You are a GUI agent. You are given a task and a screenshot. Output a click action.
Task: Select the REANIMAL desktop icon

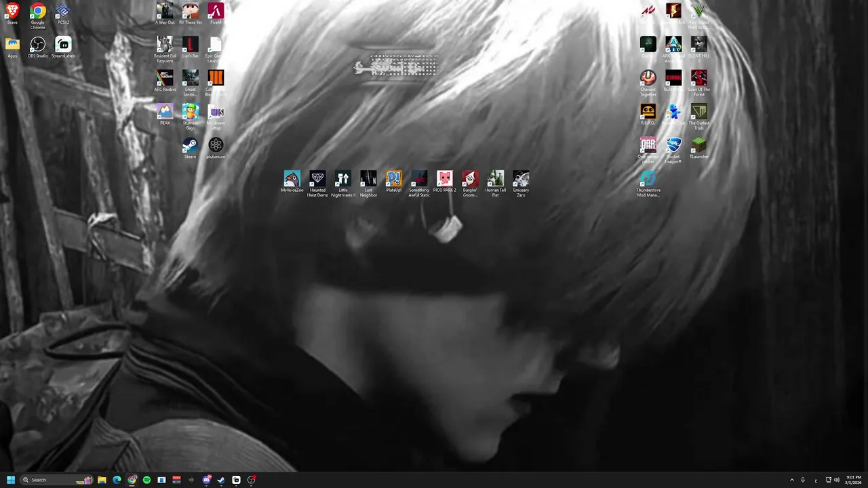[673, 81]
